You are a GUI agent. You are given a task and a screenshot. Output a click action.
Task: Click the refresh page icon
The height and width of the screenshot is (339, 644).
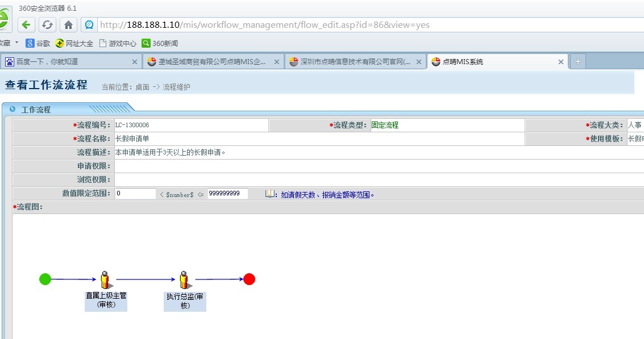click(47, 25)
